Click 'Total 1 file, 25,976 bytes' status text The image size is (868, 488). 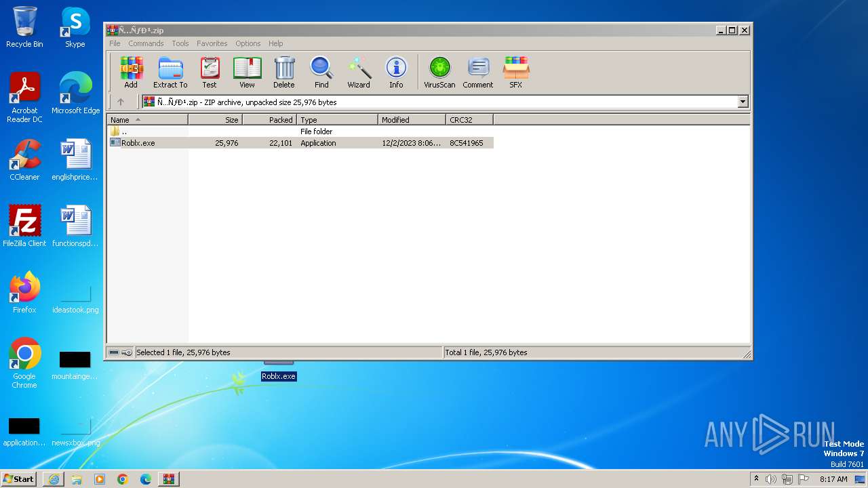[486, 352]
